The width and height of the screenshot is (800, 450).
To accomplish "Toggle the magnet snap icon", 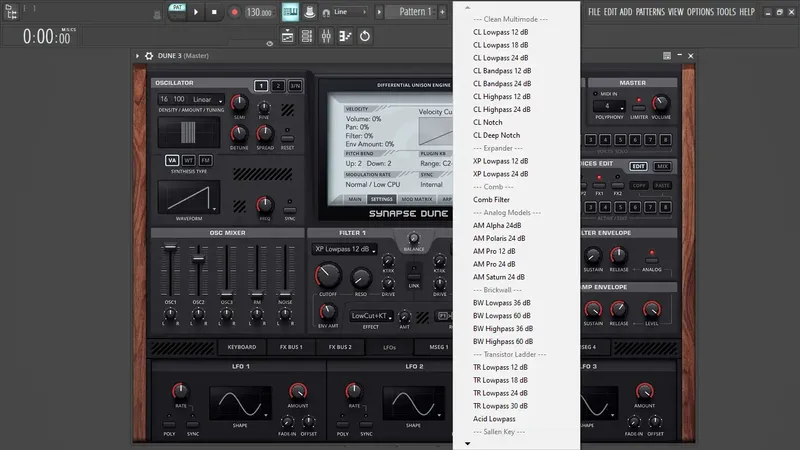I will 326,12.
